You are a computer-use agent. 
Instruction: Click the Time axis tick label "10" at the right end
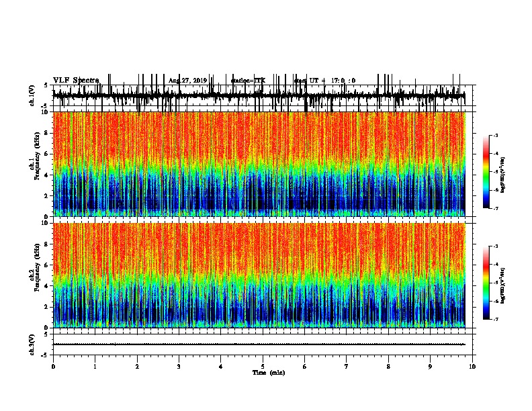coord(472,366)
